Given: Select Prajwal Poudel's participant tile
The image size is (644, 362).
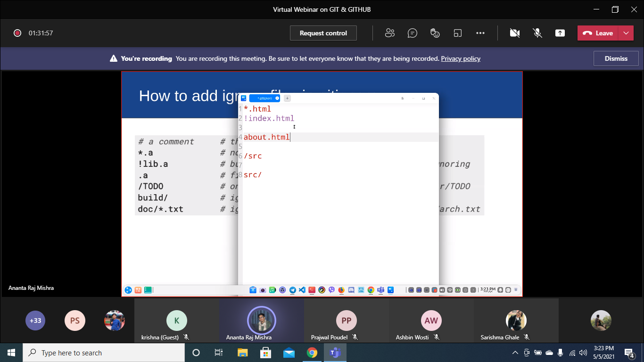Looking at the screenshot, I should tap(347, 321).
